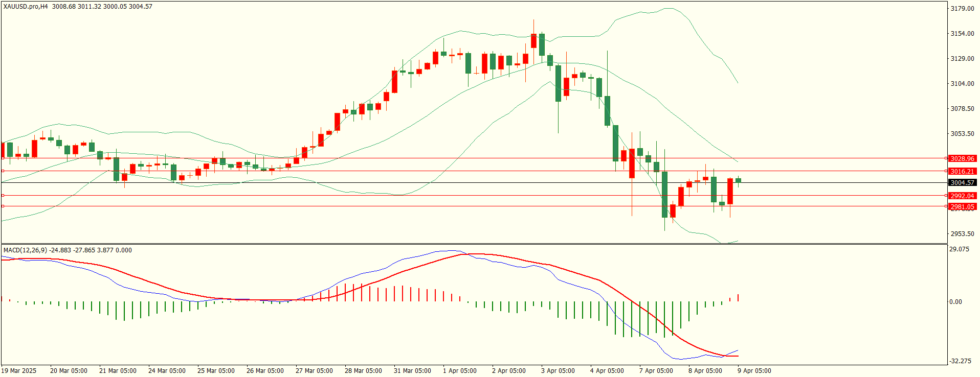Click the 3104.00 price axis label
980x377 pixels.
pyautogui.click(x=962, y=84)
